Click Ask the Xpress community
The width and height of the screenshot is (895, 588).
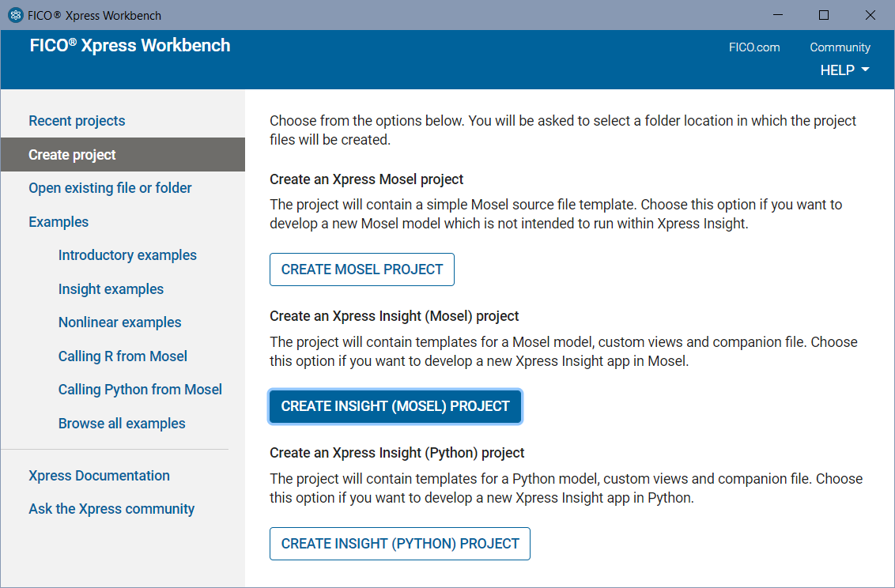(111, 509)
